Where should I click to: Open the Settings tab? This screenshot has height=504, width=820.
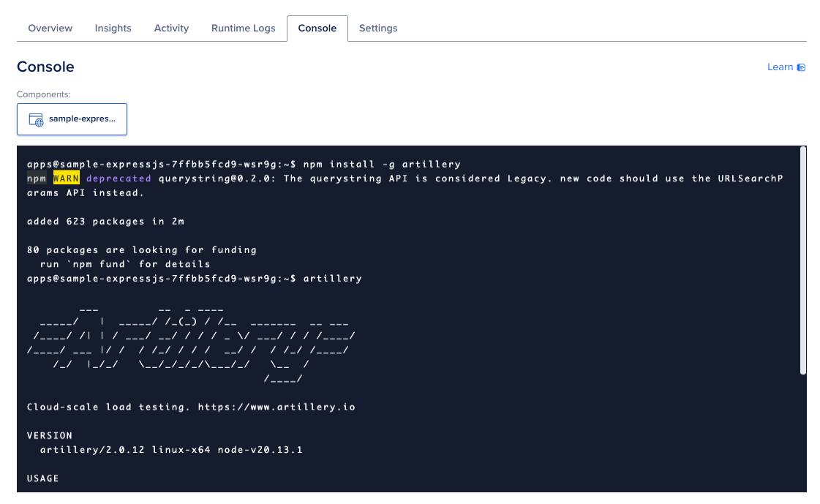point(378,29)
